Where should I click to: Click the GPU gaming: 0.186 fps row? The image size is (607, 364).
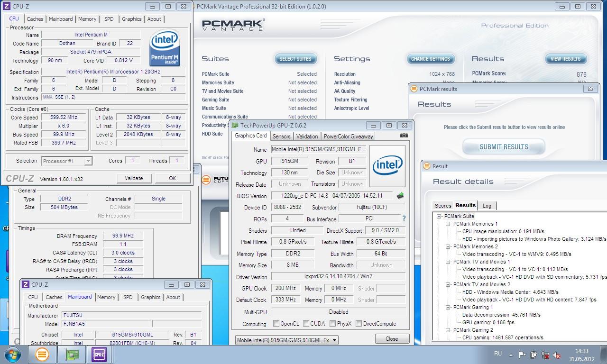click(x=488, y=322)
